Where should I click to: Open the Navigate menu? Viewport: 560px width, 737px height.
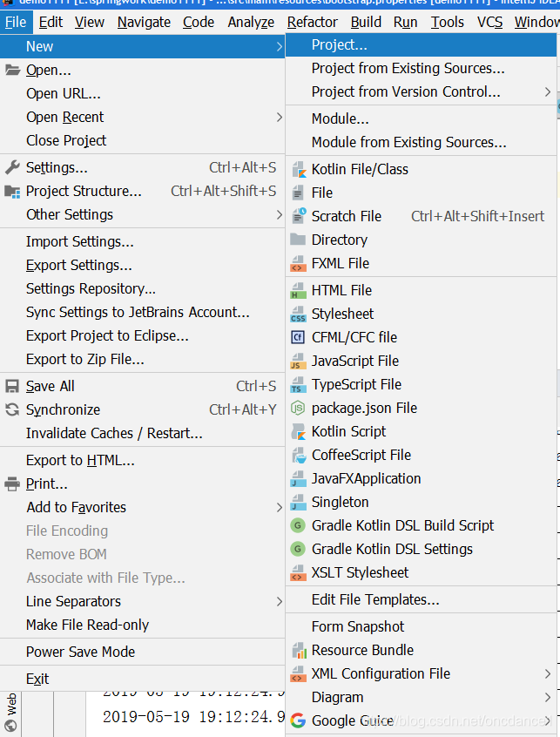point(144,22)
